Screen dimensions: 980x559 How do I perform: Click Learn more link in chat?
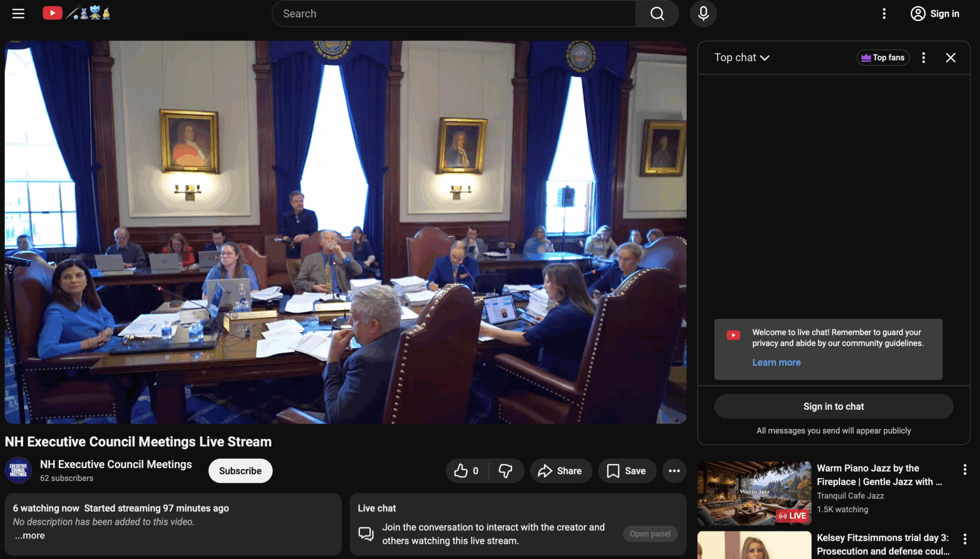tap(776, 362)
